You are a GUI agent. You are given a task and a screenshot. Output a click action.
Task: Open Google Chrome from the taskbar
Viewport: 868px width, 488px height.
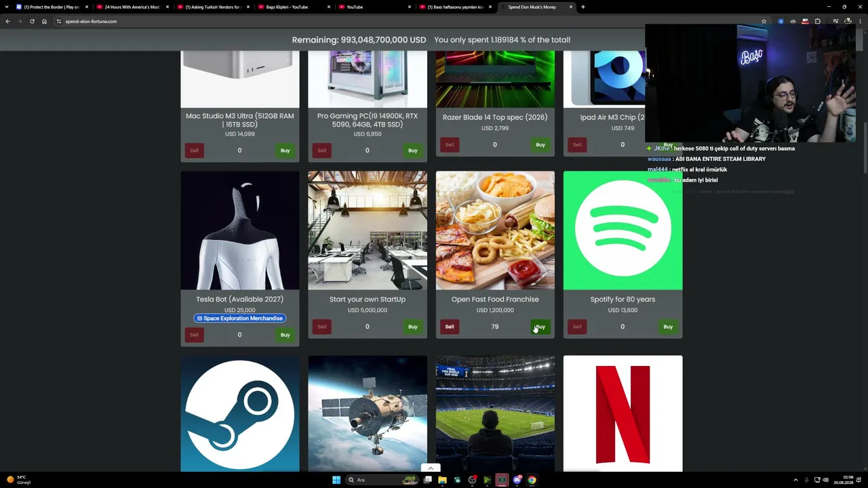point(532,480)
